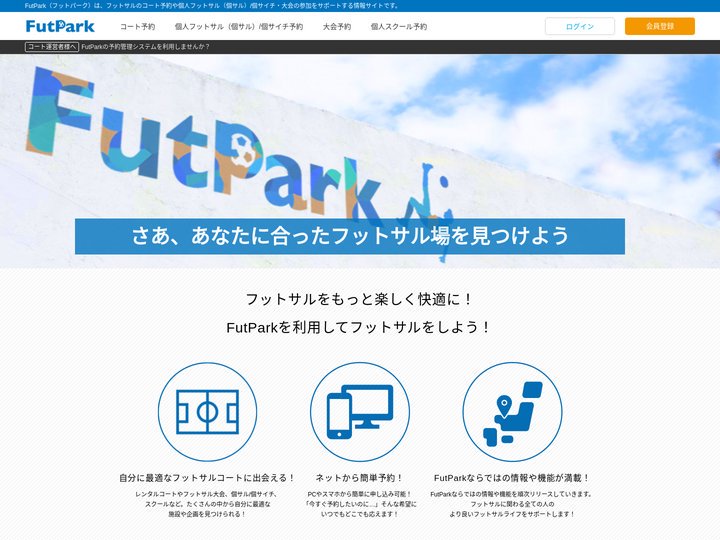Click the hero banner さあ、あなたに合ったフットサル場を見つけよう
This screenshot has width=720, height=540.
point(350,236)
